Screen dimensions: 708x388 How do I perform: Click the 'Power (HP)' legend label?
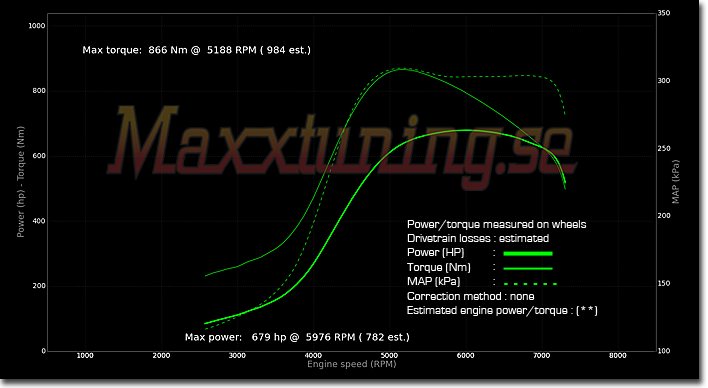pos(436,253)
